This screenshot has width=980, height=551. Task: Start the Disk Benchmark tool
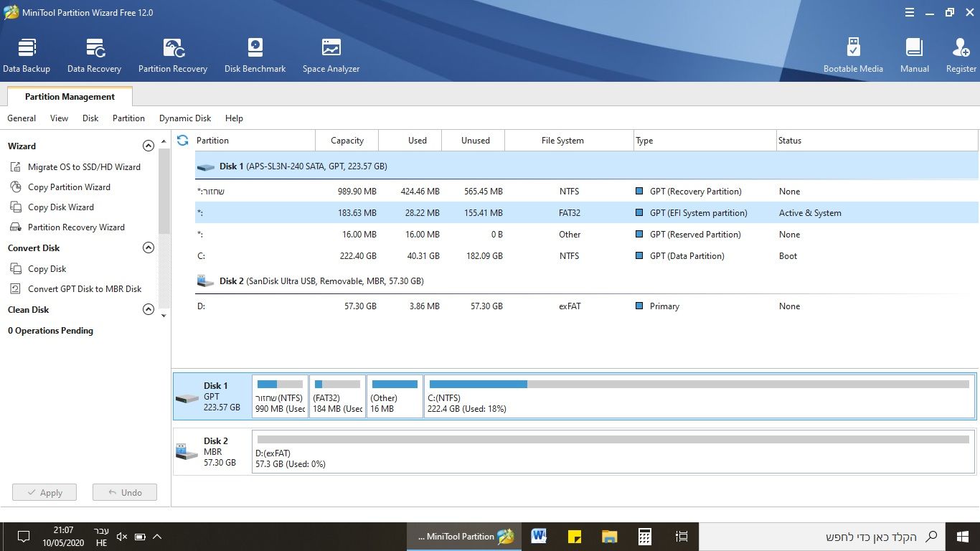pyautogui.click(x=255, y=55)
